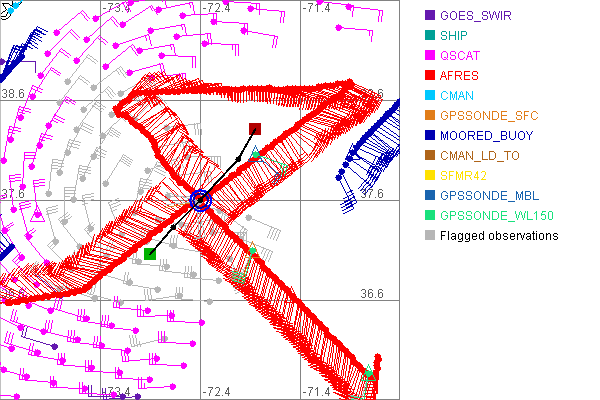Click the dark red square track marker
Screen dimensions: 600x400
pos(255,129)
